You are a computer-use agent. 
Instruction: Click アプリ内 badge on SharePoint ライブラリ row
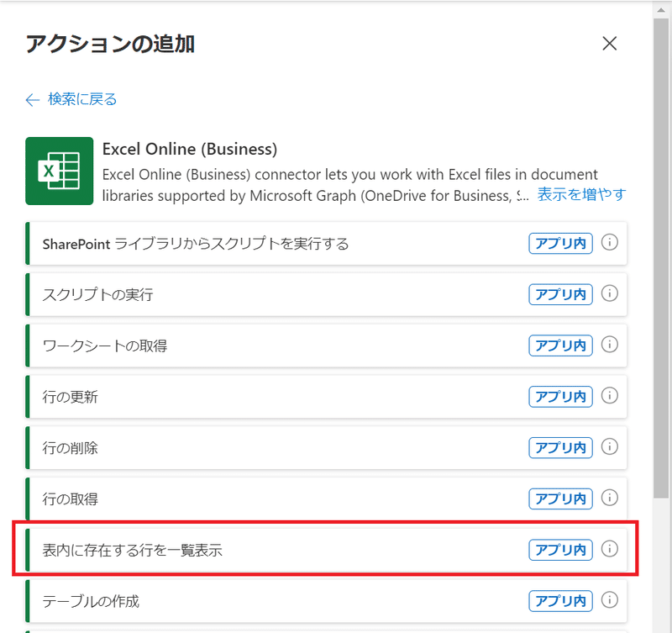tap(560, 244)
